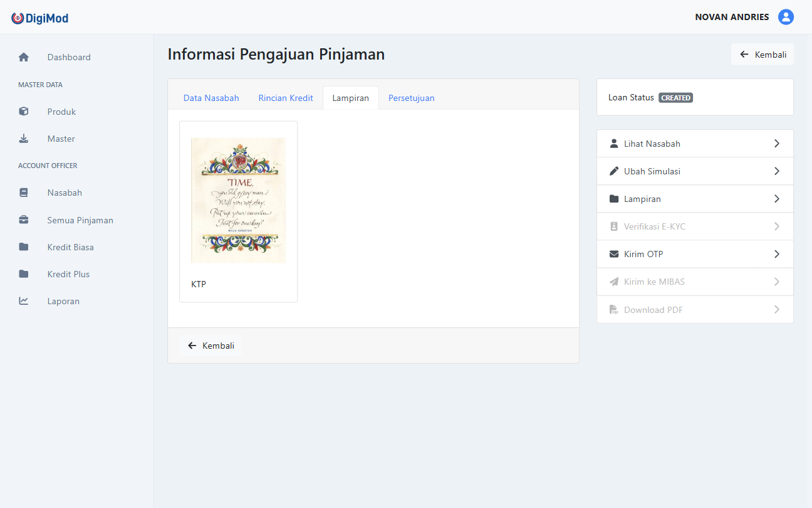Click the Laporan chart icon
812x508 pixels.
point(24,301)
